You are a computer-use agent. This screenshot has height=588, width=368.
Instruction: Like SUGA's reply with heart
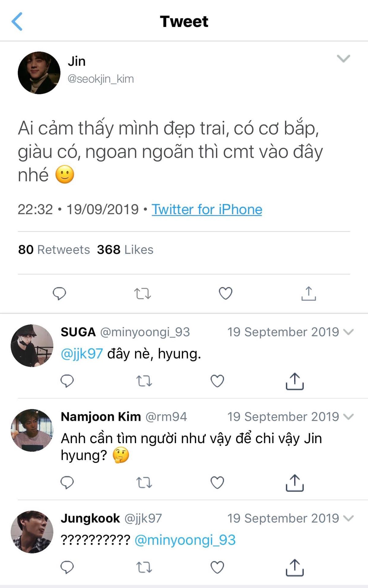tap(217, 381)
